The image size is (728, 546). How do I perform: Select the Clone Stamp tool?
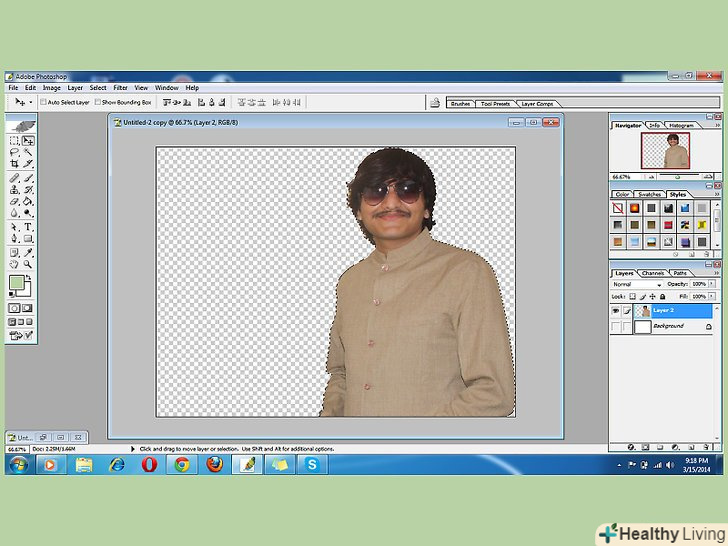tap(14, 189)
